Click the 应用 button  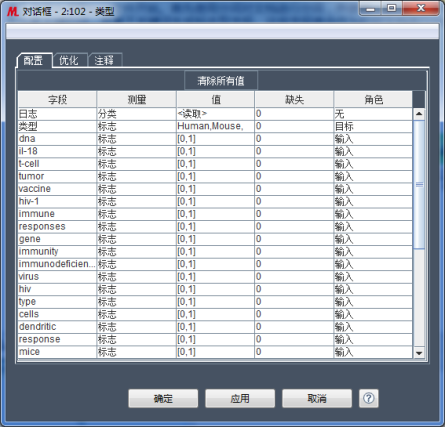pyautogui.click(x=240, y=398)
